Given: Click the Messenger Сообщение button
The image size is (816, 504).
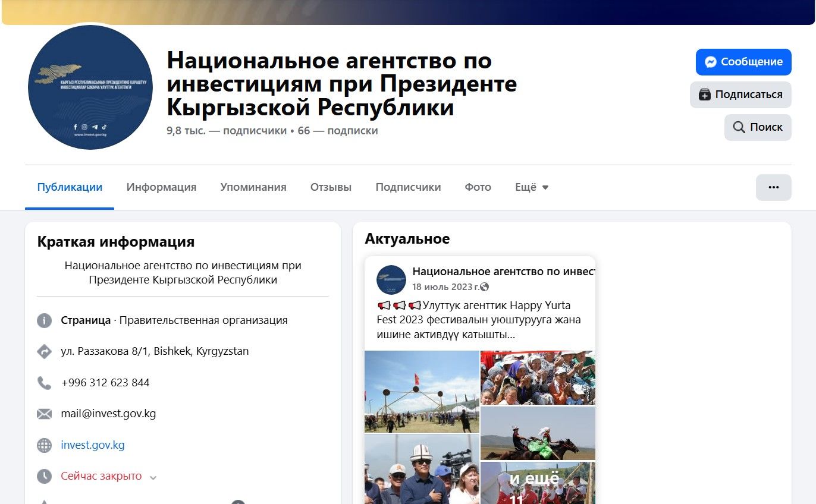Looking at the screenshot, I should pos(743,62).
